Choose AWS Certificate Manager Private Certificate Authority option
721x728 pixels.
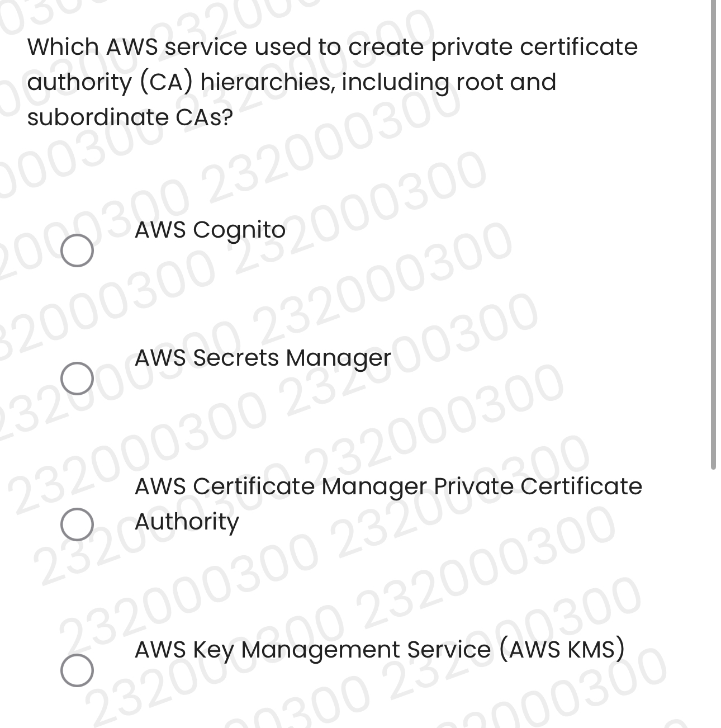click(x=77, y=524)
